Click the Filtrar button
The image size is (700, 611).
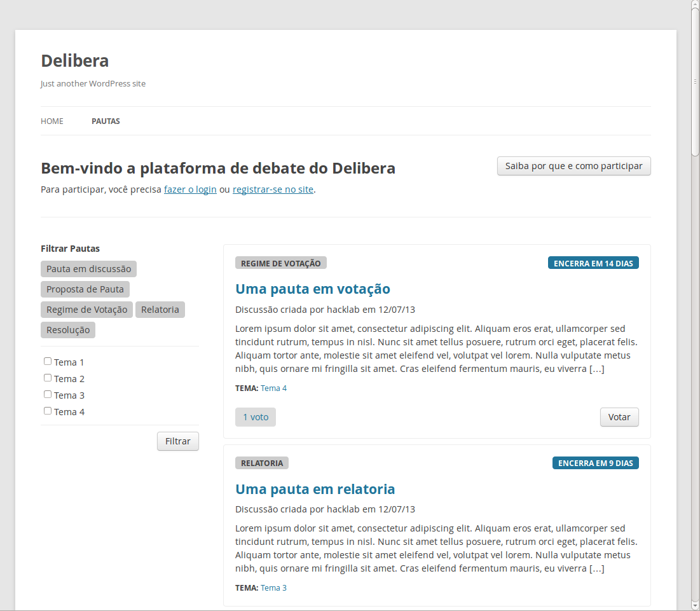pos(177,441)
